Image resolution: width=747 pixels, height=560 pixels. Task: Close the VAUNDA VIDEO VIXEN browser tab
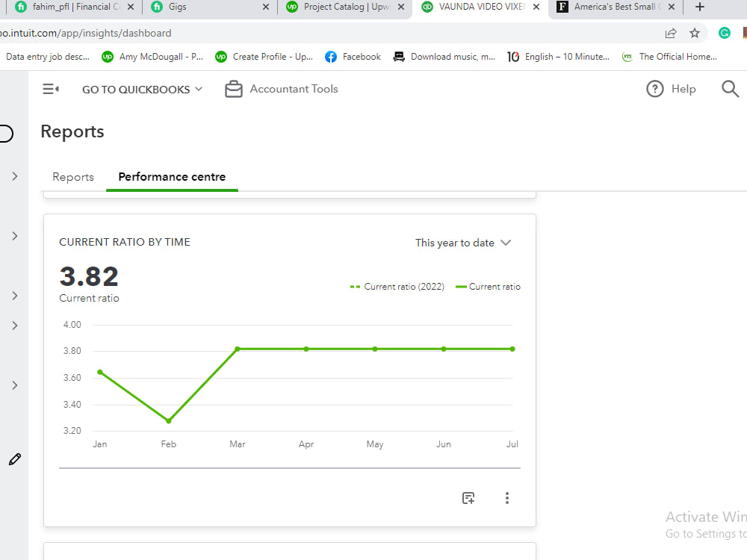[x=536, y=7]
